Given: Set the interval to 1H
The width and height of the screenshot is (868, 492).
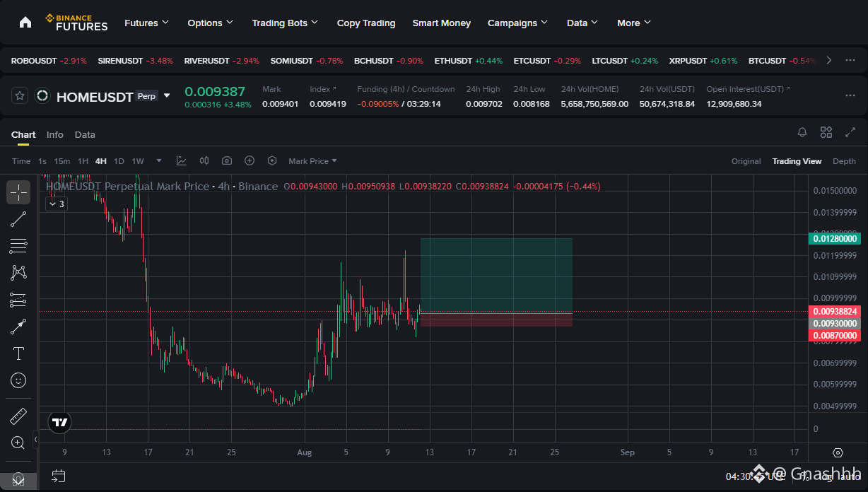Looking at the screenshot, I should tap(83, 161).
